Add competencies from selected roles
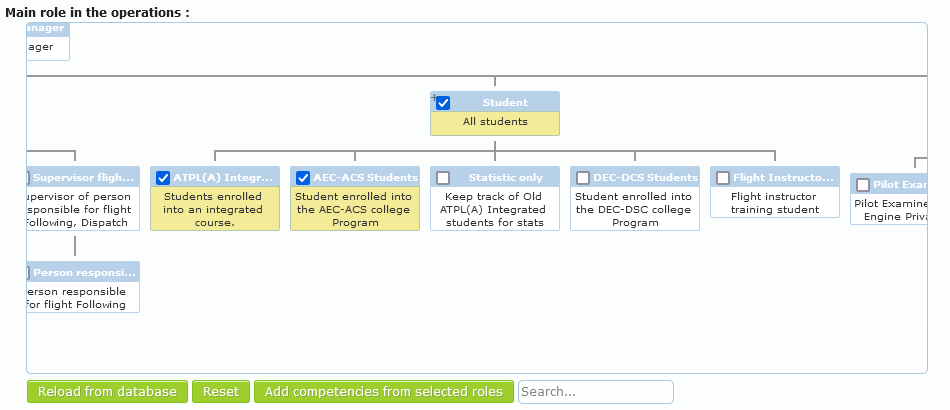950x410 pixels. (384, 392)
